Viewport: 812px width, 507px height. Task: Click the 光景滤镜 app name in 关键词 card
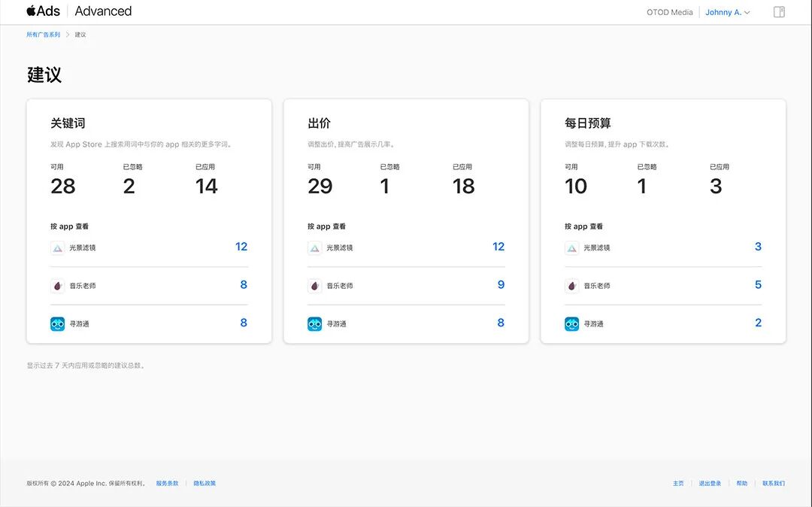(x=83, y=248)
